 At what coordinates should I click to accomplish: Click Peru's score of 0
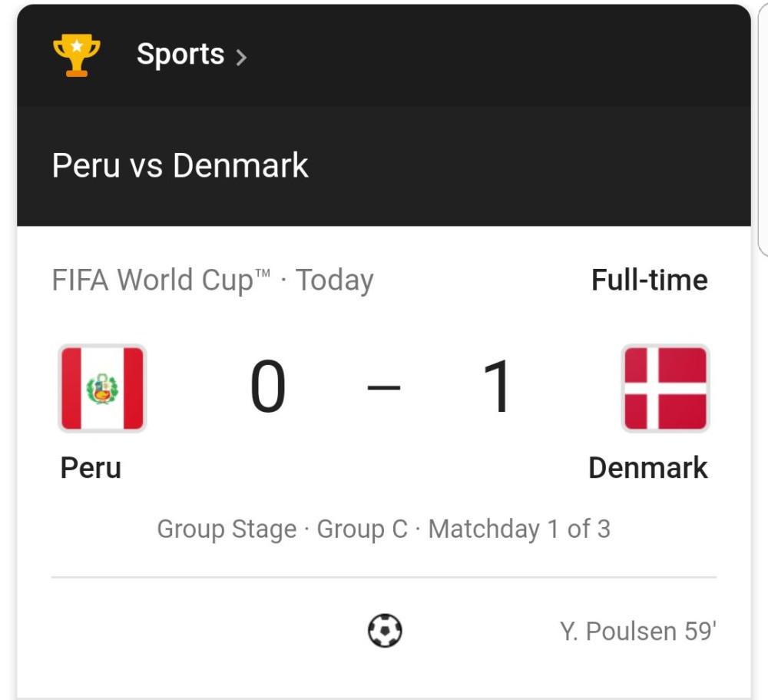tap(268, 386)
